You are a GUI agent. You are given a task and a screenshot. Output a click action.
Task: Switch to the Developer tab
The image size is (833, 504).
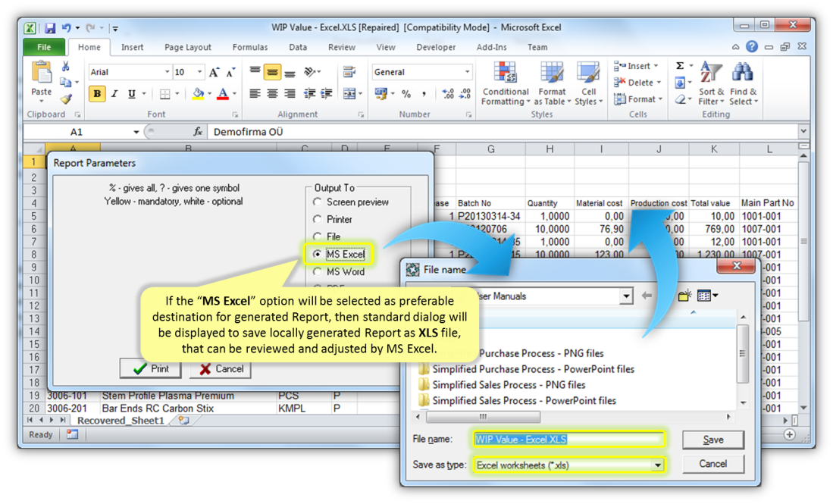[x=436, y=47]
